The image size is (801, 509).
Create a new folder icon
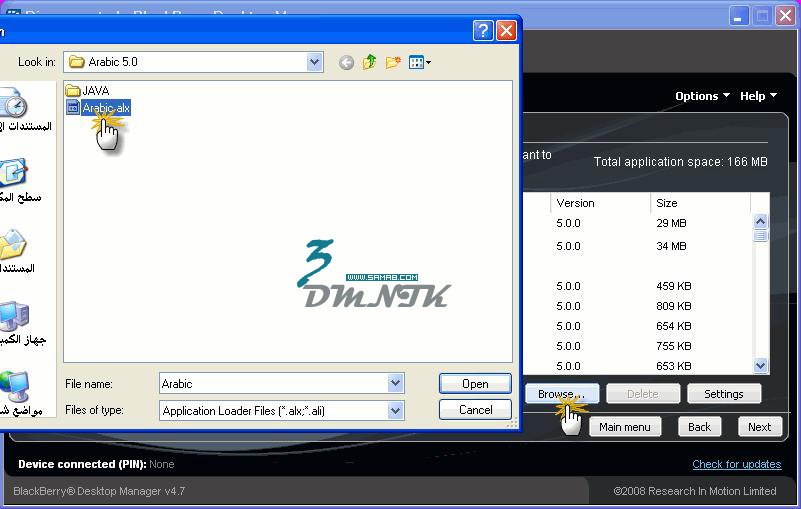point(393,62)
